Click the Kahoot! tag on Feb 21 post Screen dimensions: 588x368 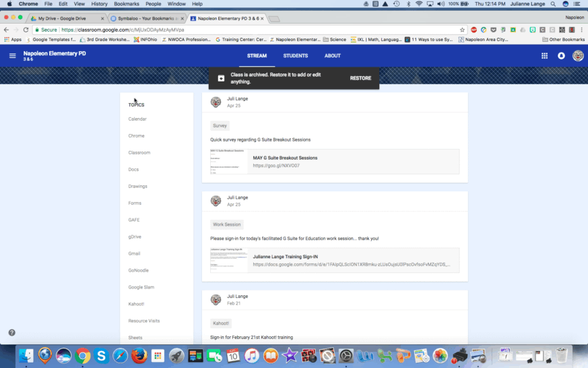[221, 323]
